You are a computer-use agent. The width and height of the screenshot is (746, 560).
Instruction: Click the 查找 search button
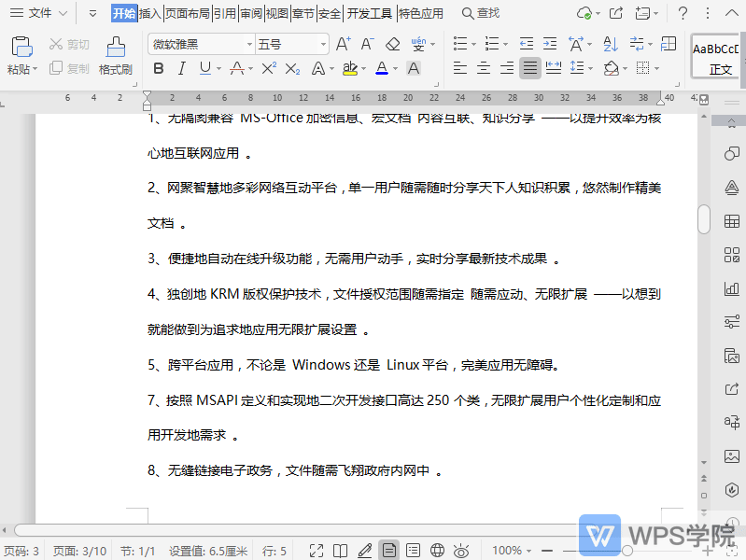point(481,13)
